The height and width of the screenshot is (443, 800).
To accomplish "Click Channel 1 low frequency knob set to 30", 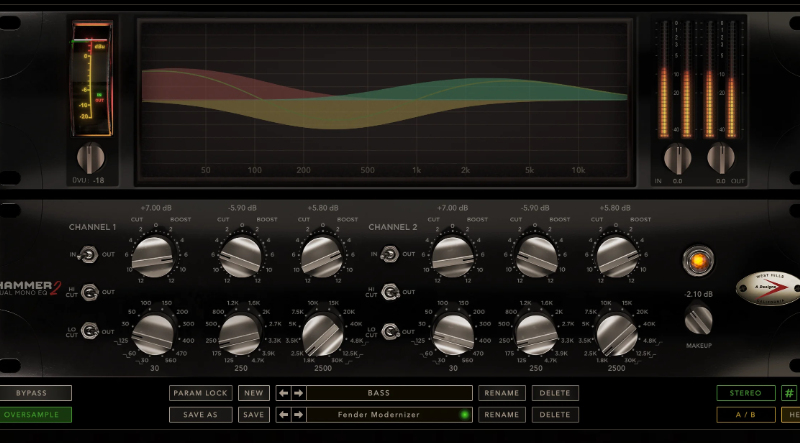I will (153, 335).
